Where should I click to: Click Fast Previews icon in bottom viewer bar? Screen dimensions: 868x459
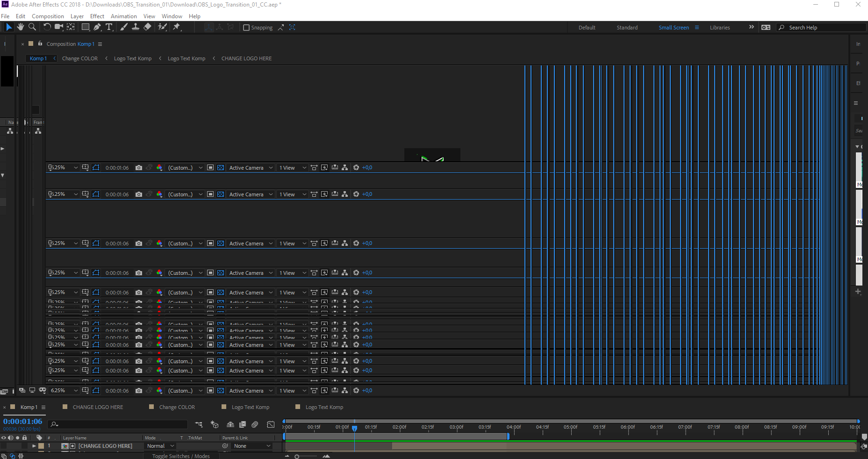(x=324, y=390)
